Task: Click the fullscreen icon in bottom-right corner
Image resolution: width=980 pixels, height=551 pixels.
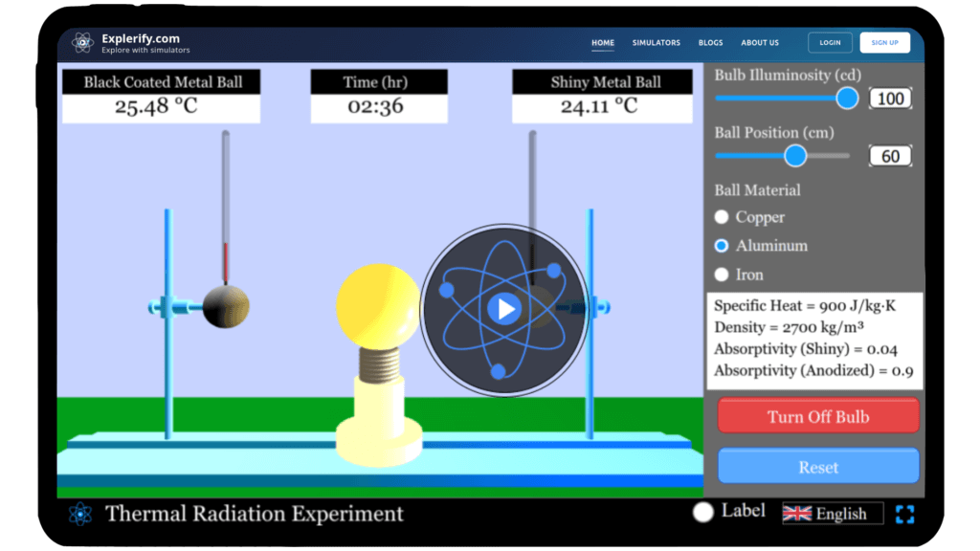Action: (x=905, y=514)
